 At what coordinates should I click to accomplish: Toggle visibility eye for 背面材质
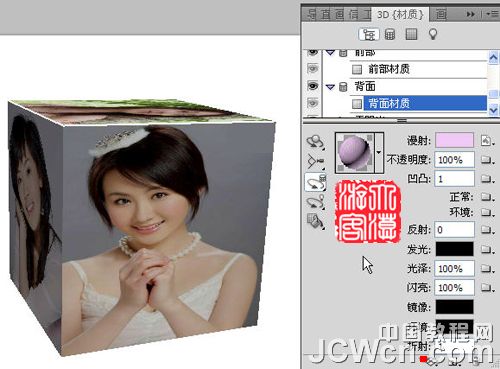click(x=312, y=103)
